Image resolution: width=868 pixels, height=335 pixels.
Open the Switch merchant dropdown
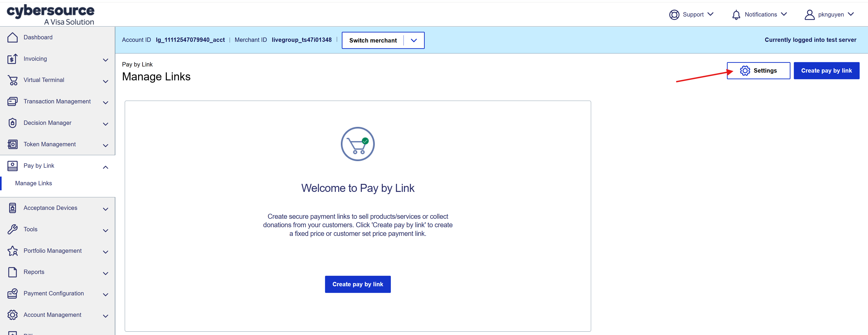pyautogui.click(x=414, y=40)
